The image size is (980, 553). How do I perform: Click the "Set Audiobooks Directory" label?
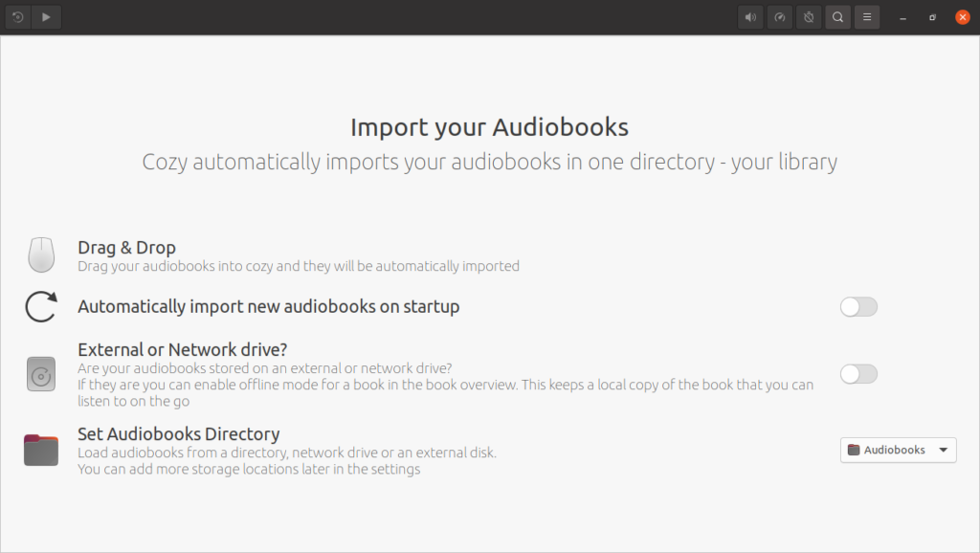tap(178, 434)
